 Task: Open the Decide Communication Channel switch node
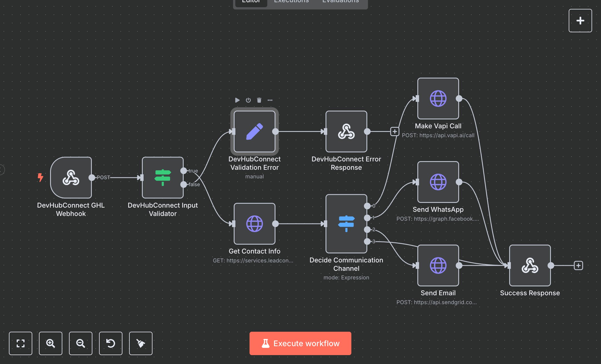(x=346, y=223)
